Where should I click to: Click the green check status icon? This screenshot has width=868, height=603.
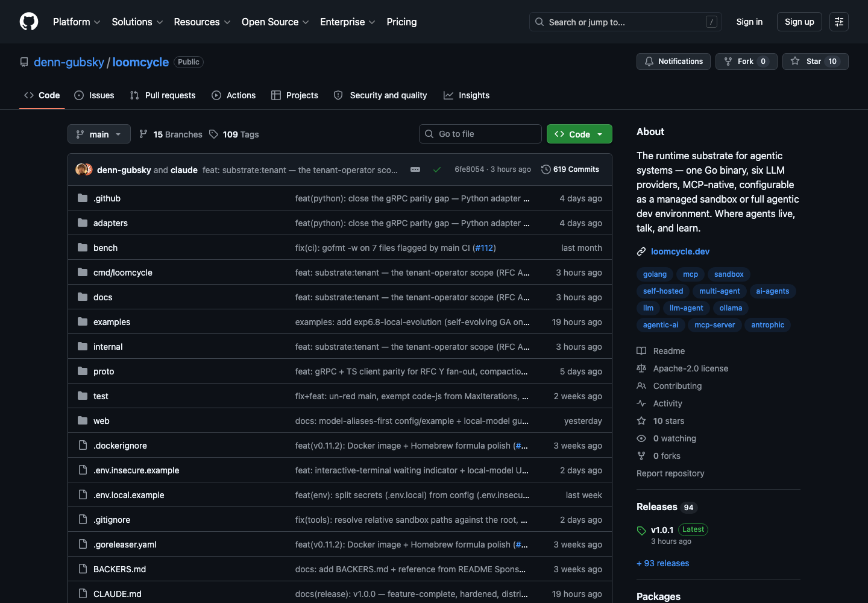pyautogui.click(x=437, y=169)
